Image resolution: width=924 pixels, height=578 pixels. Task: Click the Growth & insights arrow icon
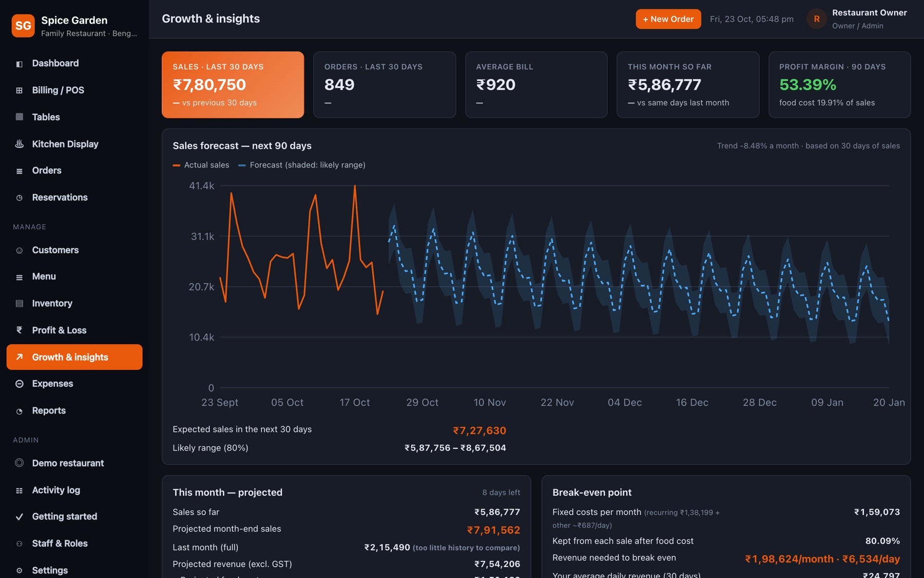20,357
